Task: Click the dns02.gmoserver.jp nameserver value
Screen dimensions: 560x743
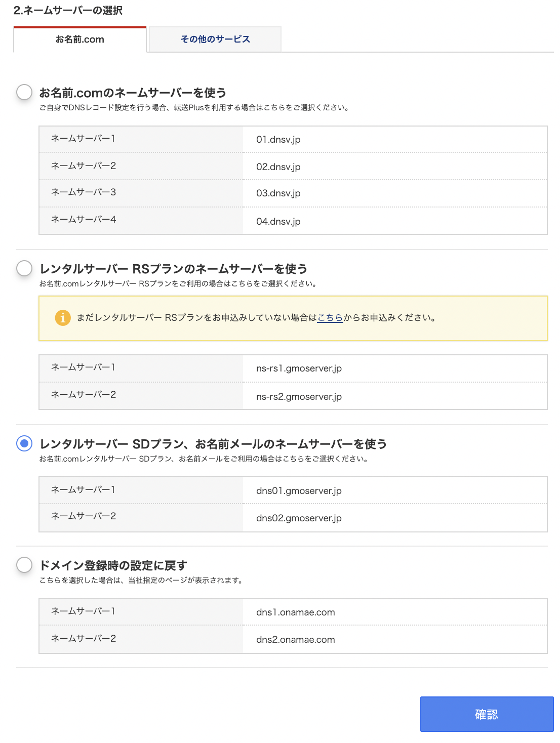Action: coord(299,518)
